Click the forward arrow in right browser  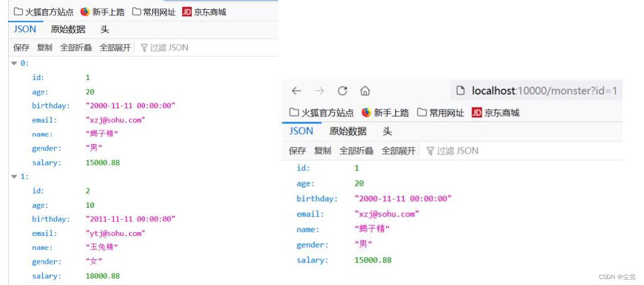pyautogui.click(x=319, y=91)
